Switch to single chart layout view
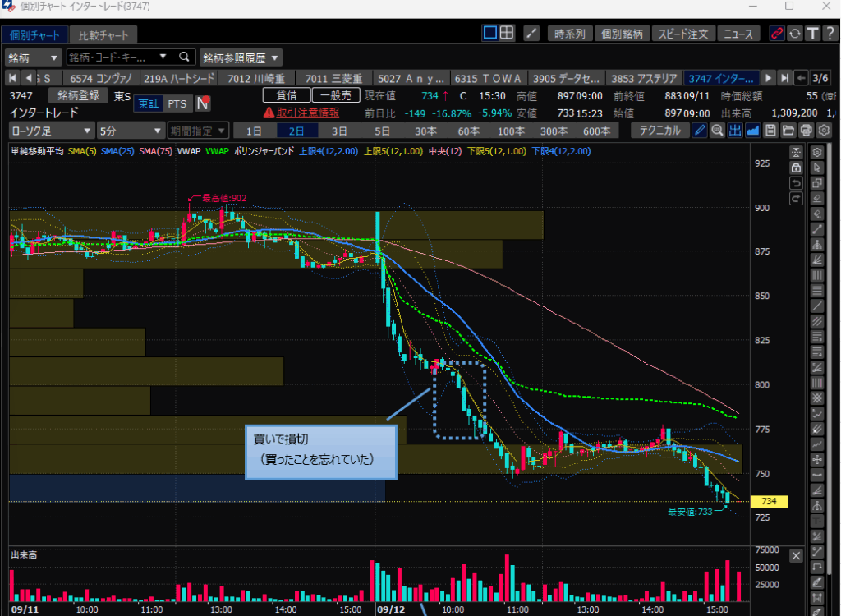Viewport: 841px width, 616px height. point(490,33)
